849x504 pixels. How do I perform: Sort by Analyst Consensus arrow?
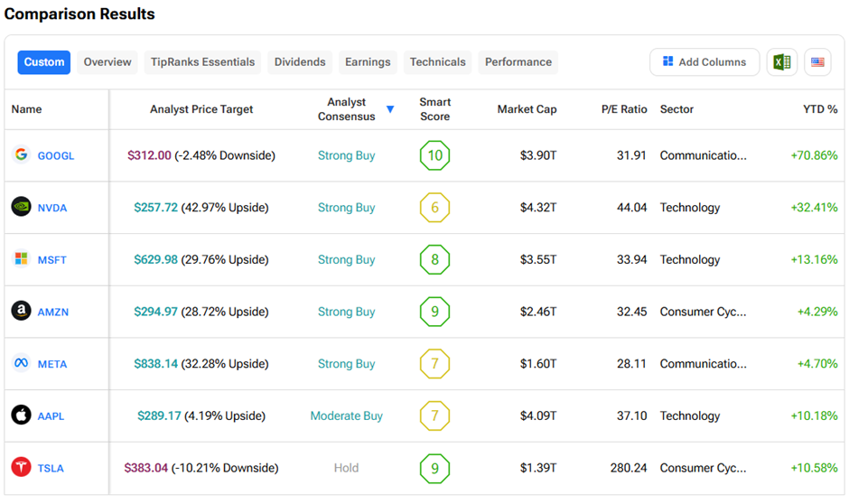390,109
